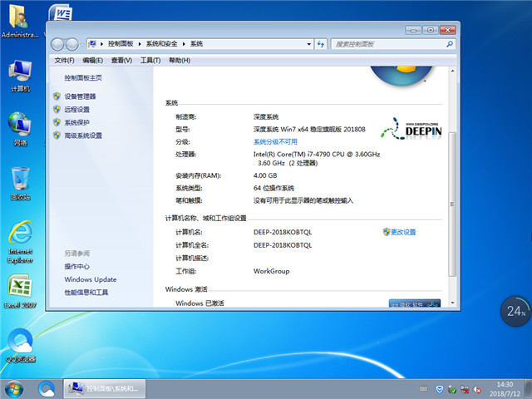Click the shield icon next to 高级系统设置
532x399 pixels.
57,135
